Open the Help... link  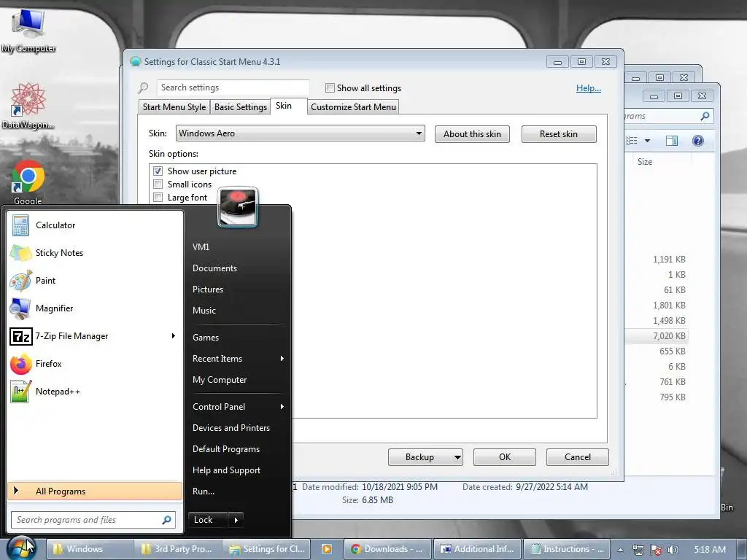coord(589,88)
